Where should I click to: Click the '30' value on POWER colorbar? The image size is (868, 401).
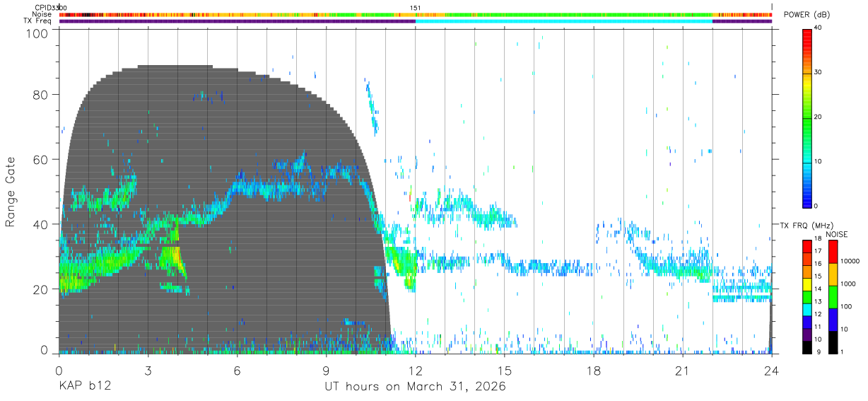click(819, 73)
